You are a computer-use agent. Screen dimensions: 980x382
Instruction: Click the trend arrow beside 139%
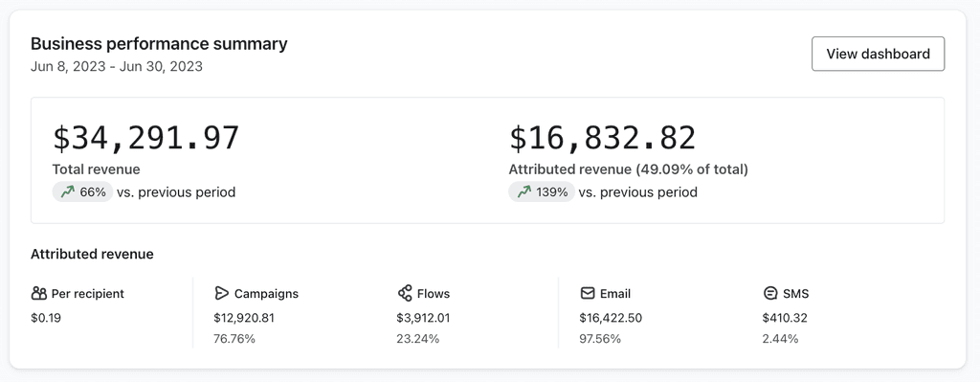click(x=523, y=191)
